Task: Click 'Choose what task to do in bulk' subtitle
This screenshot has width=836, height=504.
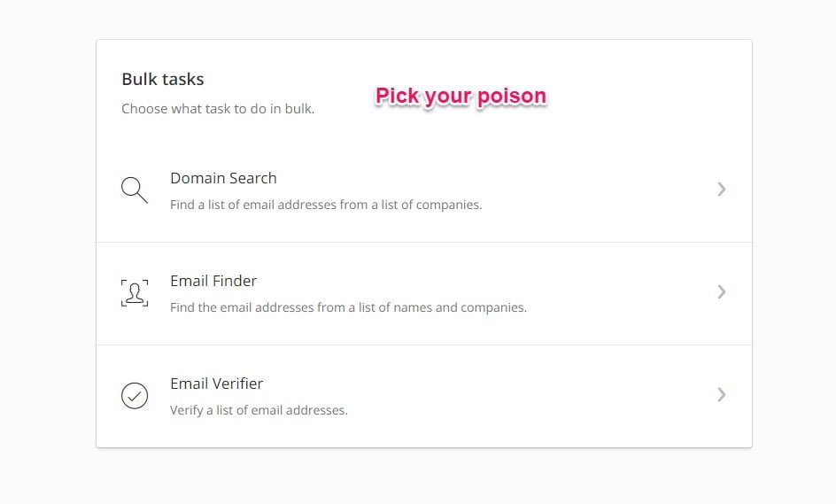Action: tap(218, 109)
